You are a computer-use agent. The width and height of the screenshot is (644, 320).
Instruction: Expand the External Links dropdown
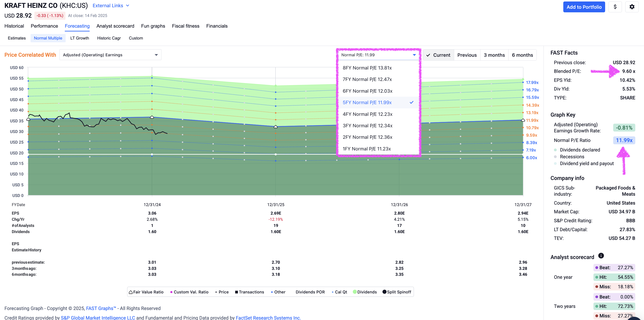coord(111,6)
